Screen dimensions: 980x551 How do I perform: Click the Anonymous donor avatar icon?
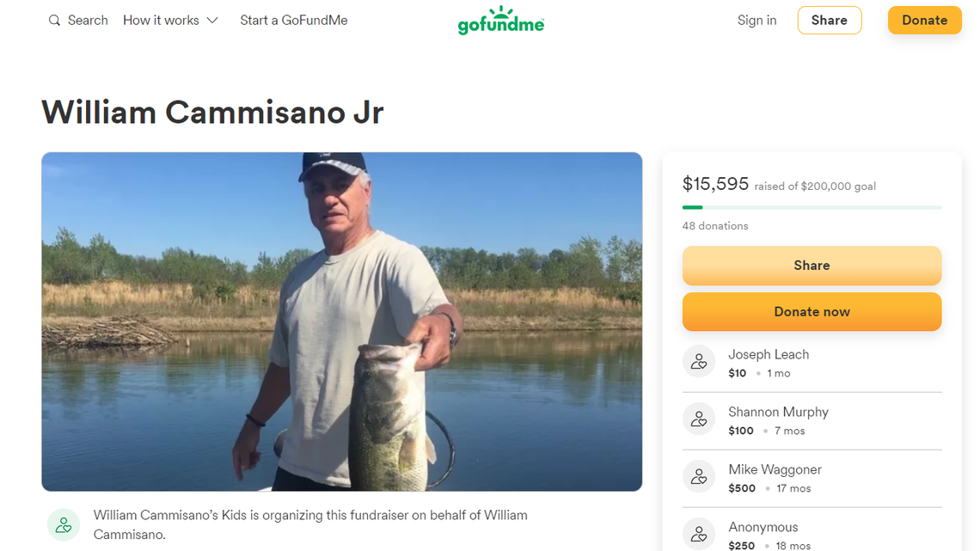click(x=699, y=534)
